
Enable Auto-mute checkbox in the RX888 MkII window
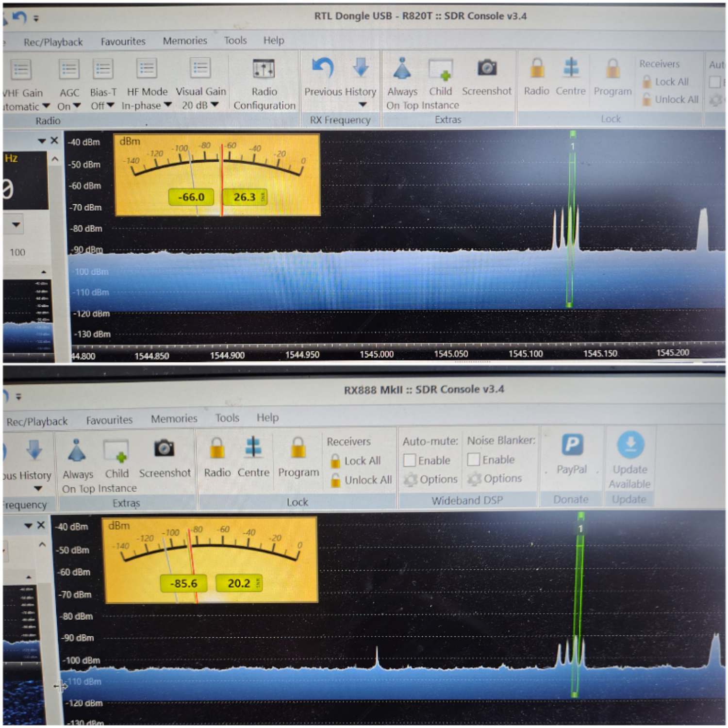[x=410, y=460]
